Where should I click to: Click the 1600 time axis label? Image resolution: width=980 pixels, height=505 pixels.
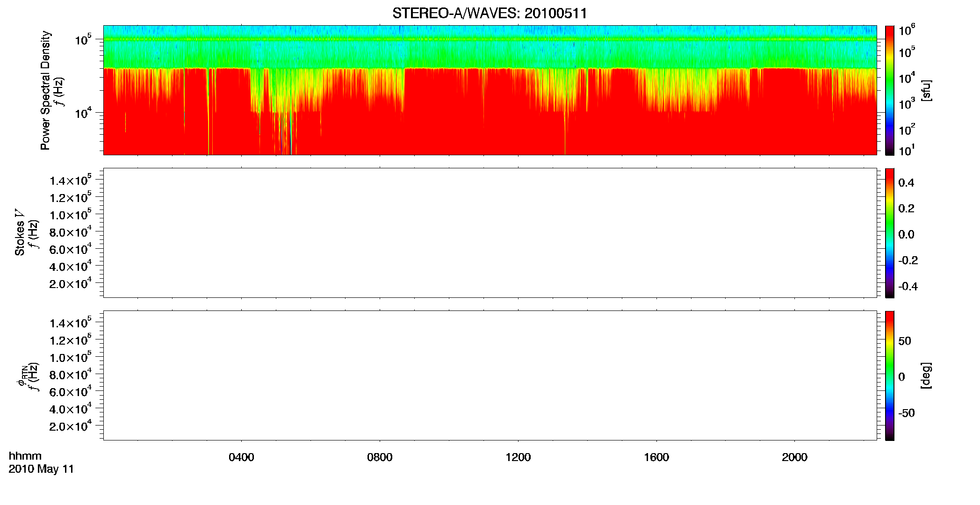(656, 457)
